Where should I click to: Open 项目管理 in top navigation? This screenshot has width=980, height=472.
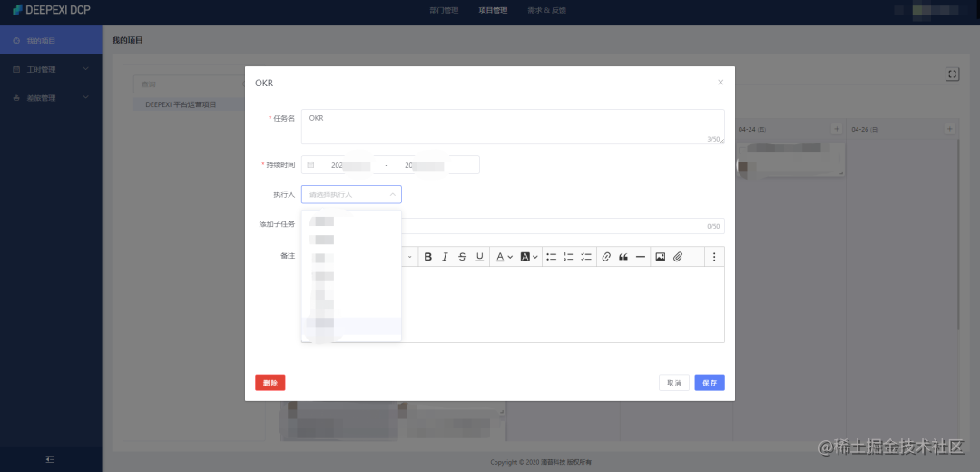click(493, 11)
